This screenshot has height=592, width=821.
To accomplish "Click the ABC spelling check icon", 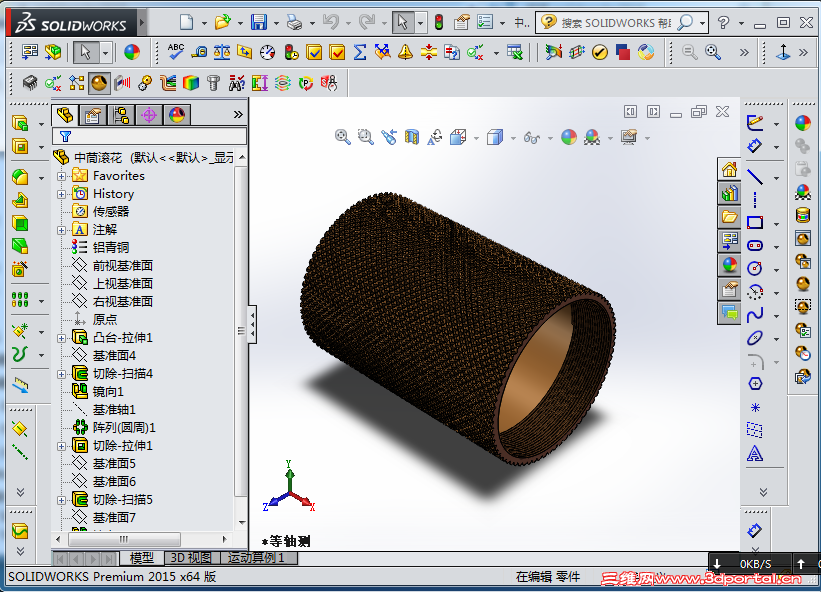I will click(x=175, y=52).
